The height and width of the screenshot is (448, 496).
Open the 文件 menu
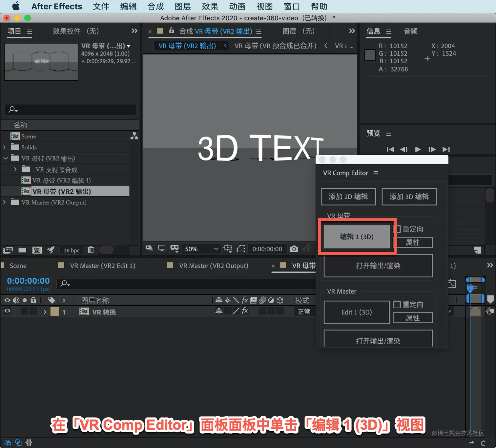101,6
